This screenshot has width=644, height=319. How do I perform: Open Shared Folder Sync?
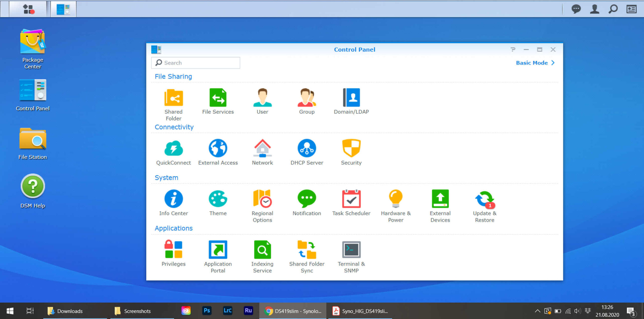tap(307, 256)
